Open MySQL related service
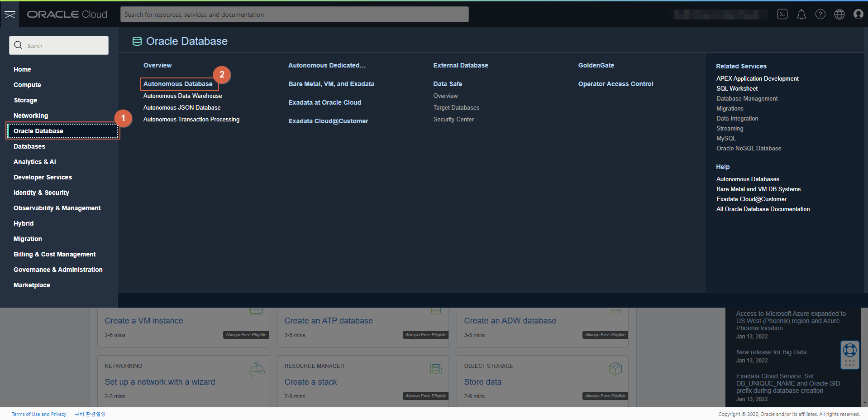The width and height of the screenshot is (868, 420). click(726, 138)
